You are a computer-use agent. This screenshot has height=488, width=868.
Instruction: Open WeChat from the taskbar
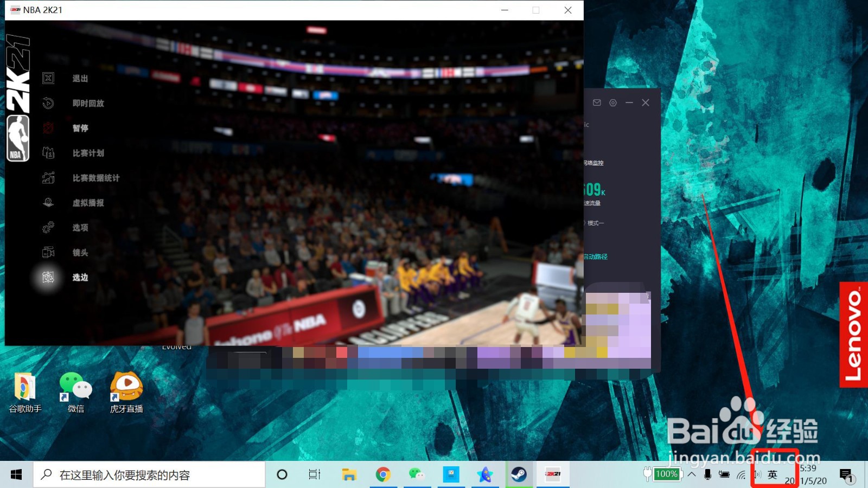point(417,475)
